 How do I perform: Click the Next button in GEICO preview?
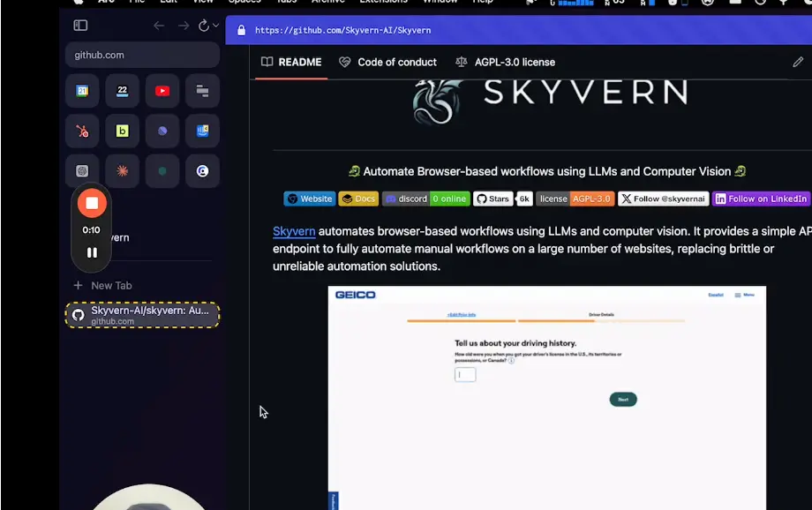pyautogui.click(x=623, y=400)
